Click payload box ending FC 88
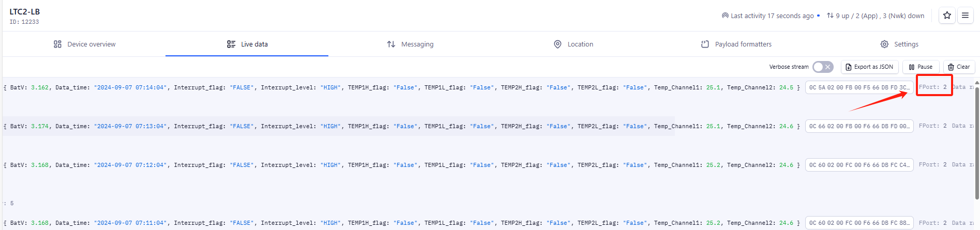This screenshot has width=980, height=230. coord(860,223)
